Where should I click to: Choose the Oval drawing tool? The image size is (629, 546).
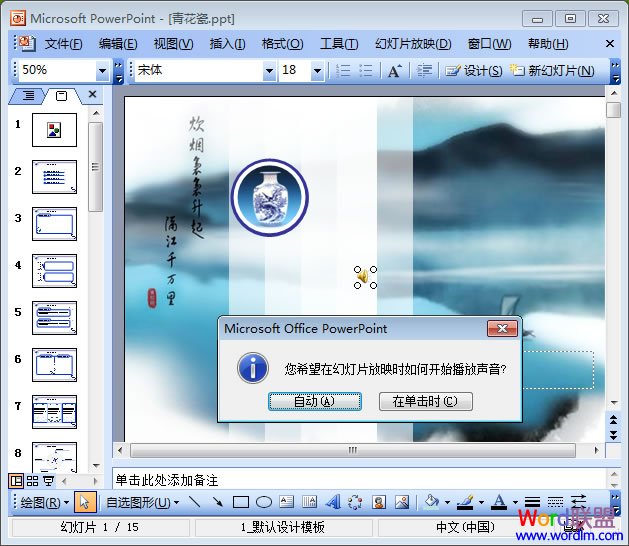264,502
